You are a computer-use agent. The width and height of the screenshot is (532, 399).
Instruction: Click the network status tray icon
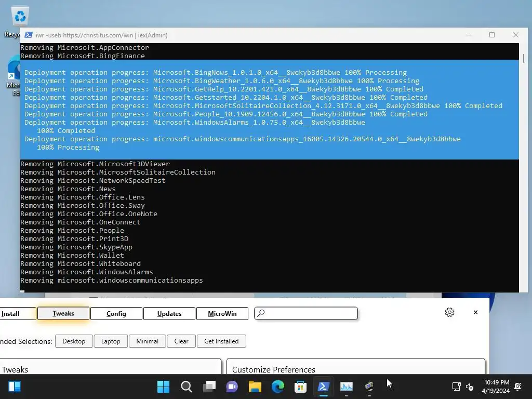456,387
